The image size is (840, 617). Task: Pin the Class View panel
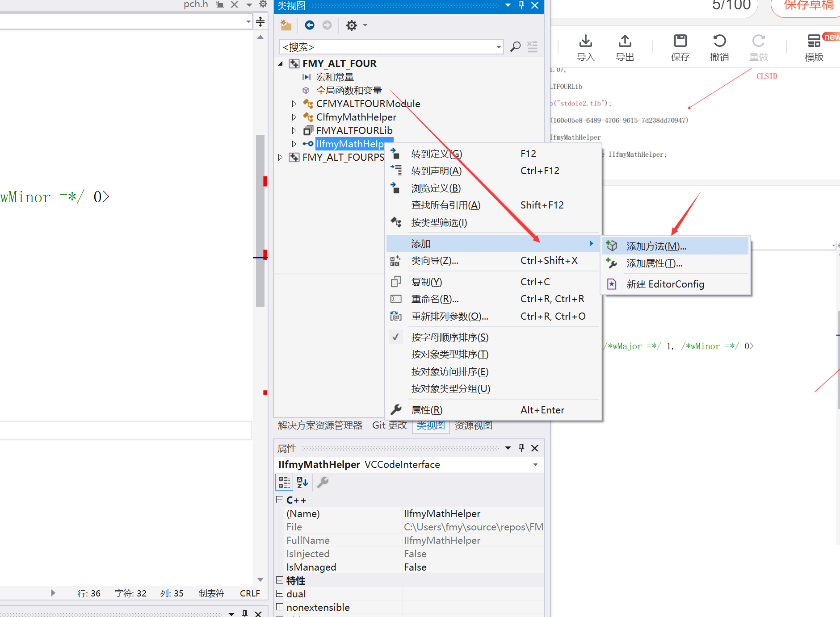[521, 5]
